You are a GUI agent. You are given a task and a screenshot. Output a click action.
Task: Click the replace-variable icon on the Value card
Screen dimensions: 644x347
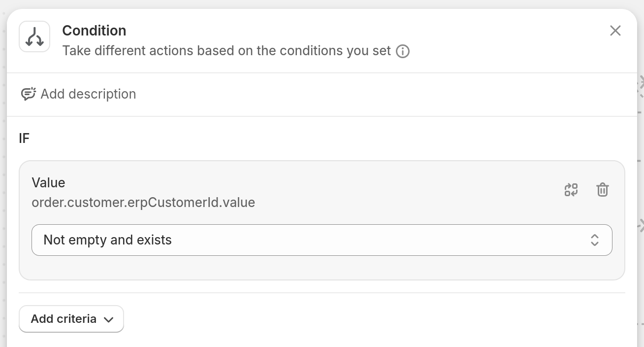click(x=571, y=190)
